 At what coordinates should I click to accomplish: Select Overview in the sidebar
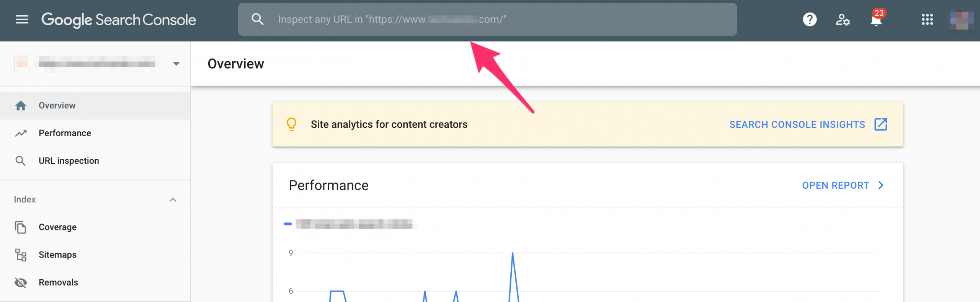(x=57, y=106)
